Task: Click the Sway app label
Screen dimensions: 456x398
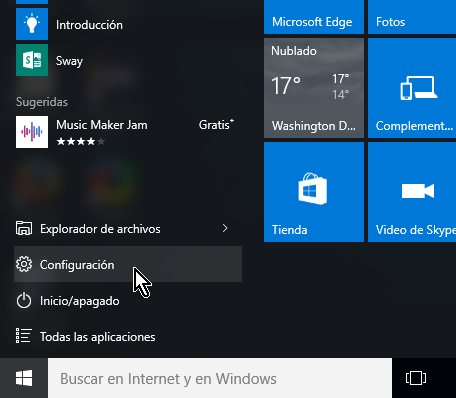Action: point(69,61)
